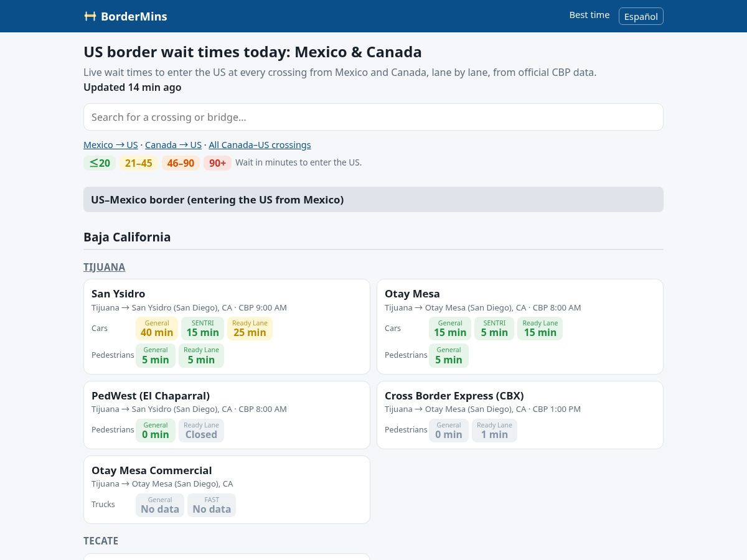The height and width of the screenshot is (560, 747).
Task: Click the TECATE city heading
Action: point(101,541)
